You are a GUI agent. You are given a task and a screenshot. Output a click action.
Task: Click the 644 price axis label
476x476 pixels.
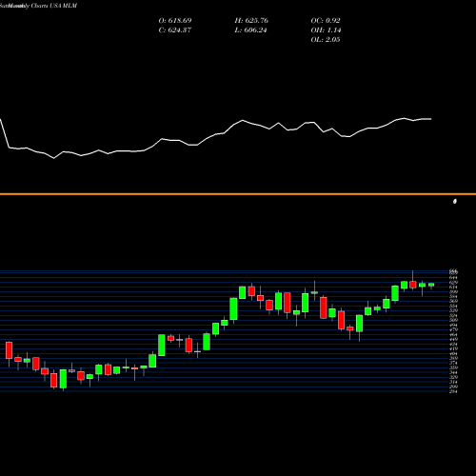point(453,278)
